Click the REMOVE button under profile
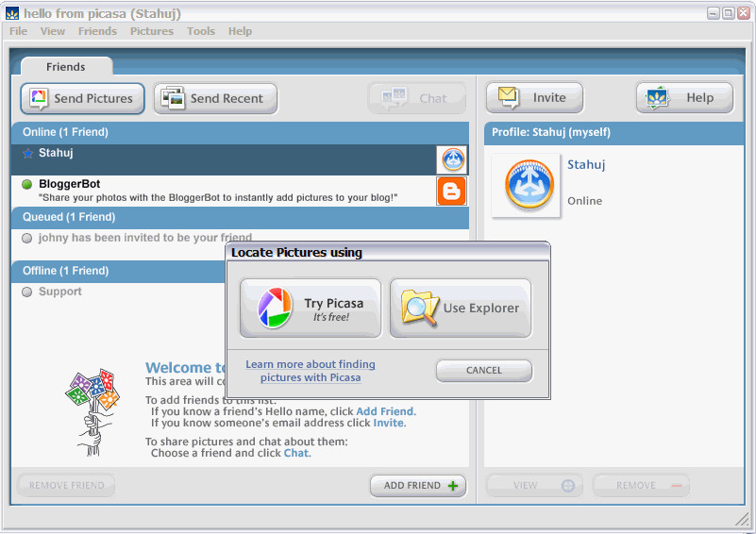Viewport: 756px width, 534px height. (x=641, y=486)
